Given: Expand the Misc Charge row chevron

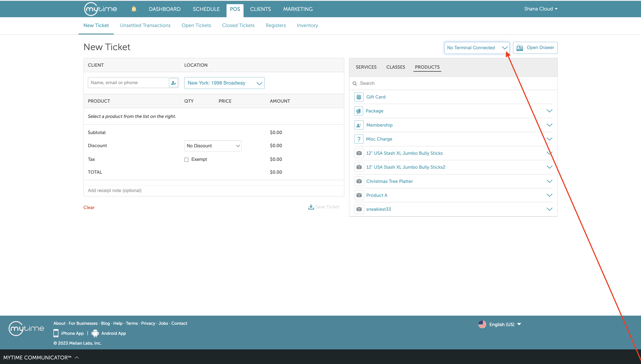Looking at the screenshot, I should pyautogui.click(x=549, y=139).
